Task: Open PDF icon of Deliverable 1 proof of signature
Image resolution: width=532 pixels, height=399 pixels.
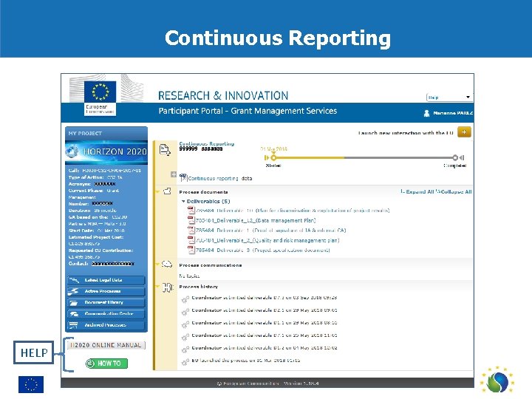Action: 191,230
